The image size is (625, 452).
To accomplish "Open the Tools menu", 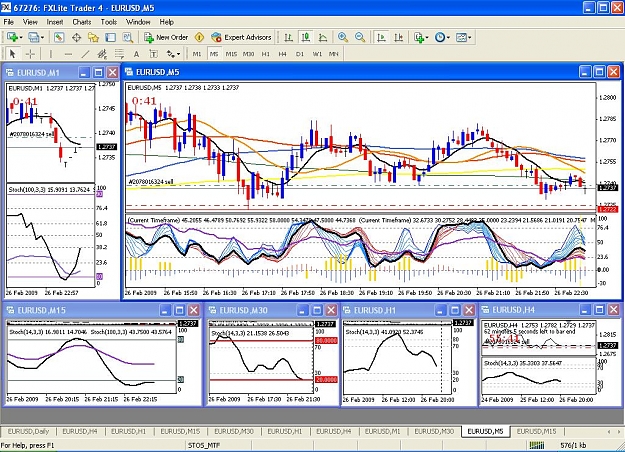I will [108, 22].
